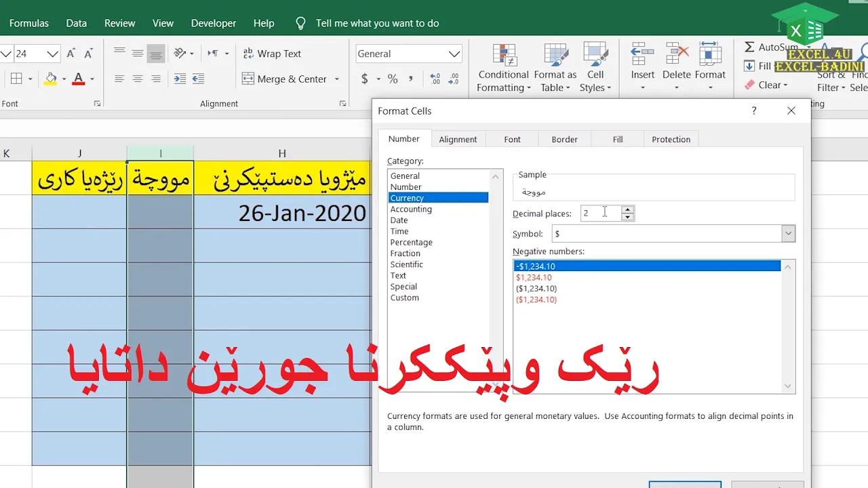This screenshot has width=868, height=488.
Task: Click Tell me what you want to do
Action: pyautogui.click(x=377, y=23)
